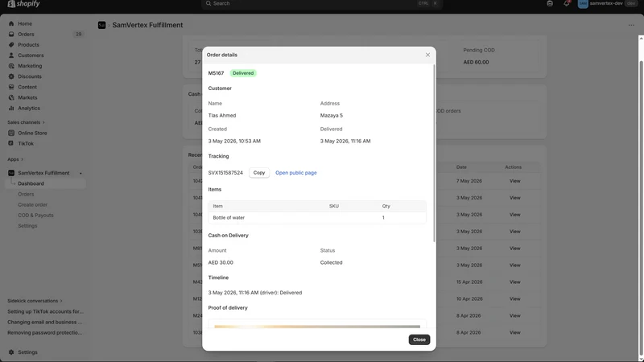Click the proof of delivery image
Viewport: 644px width, 362px height.
(317, 327)
